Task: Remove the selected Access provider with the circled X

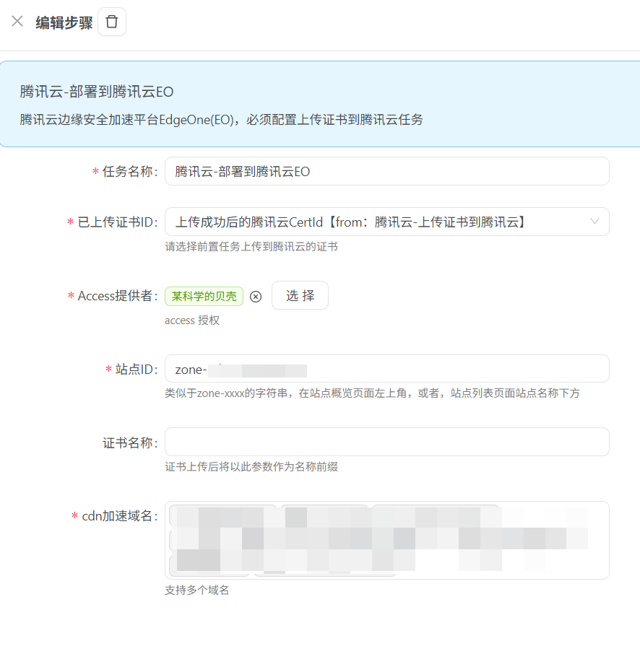Action: tap(256, 296)
